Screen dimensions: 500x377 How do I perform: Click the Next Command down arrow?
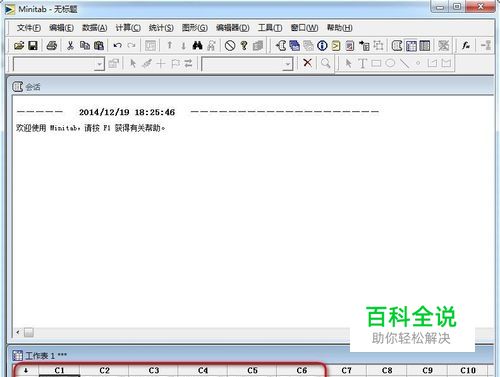click(x=183, y=46)
